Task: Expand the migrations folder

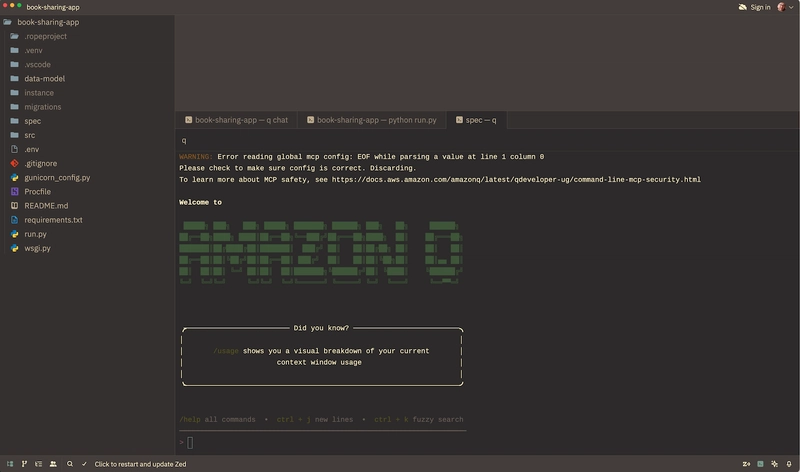Action: tap(42, 107)
